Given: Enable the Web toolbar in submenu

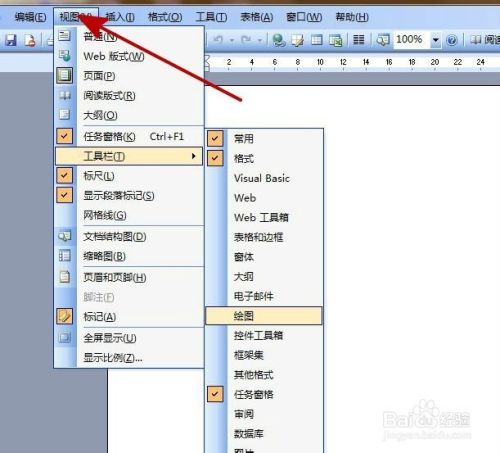Looking at the screenshot, I should [264, 198].
